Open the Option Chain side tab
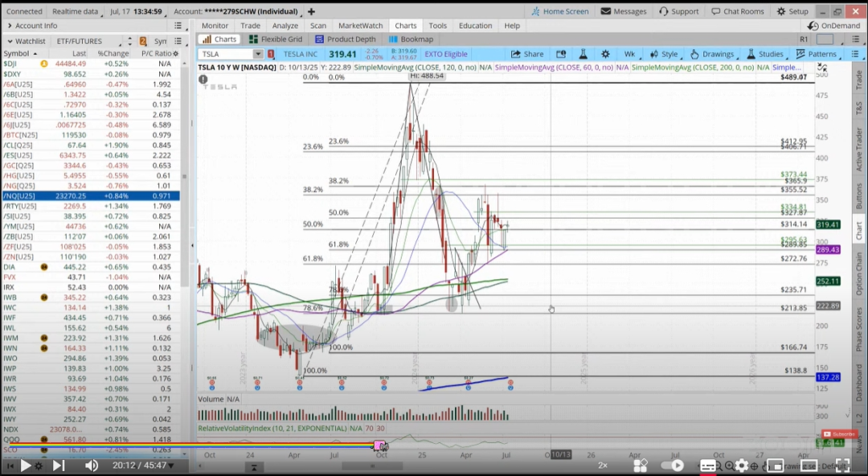868x476 pixels. click(x=859, y=273)
